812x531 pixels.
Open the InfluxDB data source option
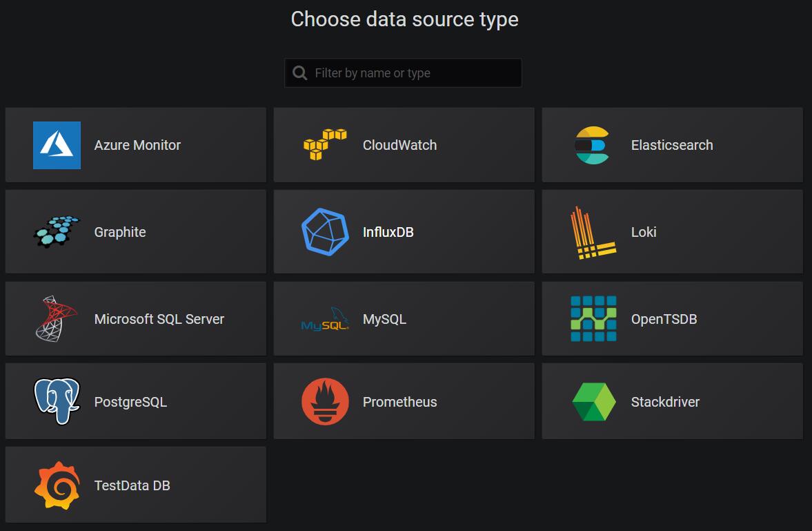click(404, 231)
